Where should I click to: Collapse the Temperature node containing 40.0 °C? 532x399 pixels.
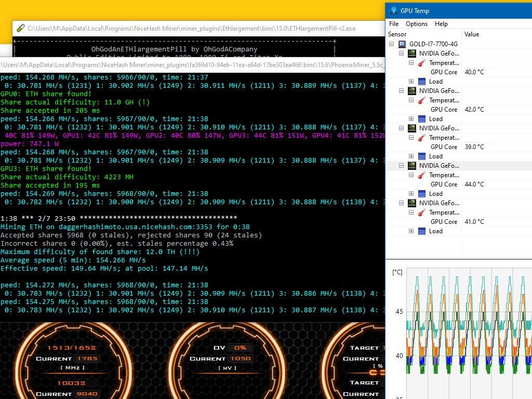point(411,63)
